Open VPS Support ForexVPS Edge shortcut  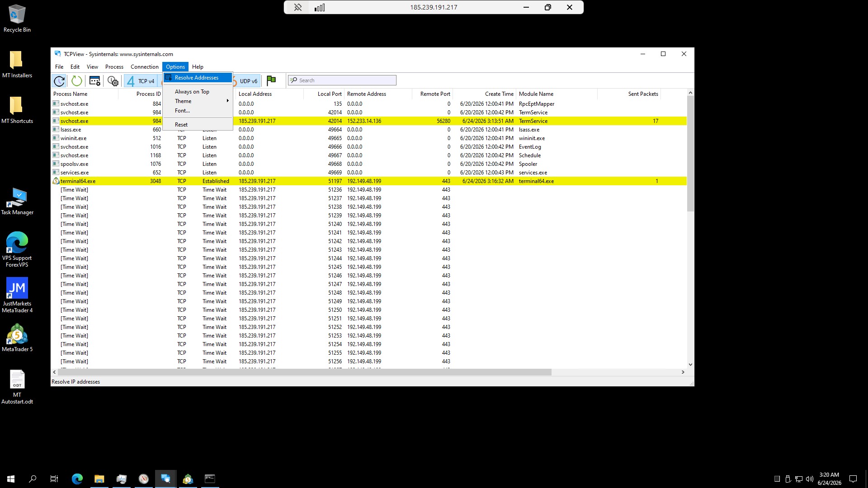(x=17, y=249)
